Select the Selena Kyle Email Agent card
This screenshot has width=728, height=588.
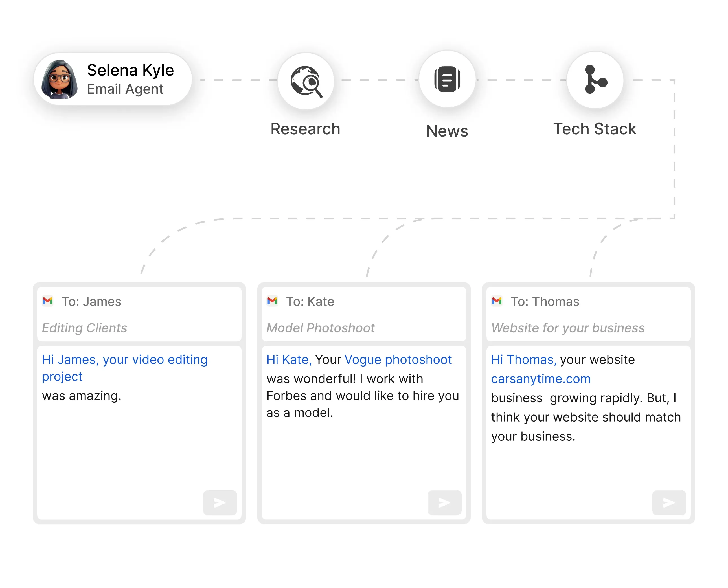113,79
